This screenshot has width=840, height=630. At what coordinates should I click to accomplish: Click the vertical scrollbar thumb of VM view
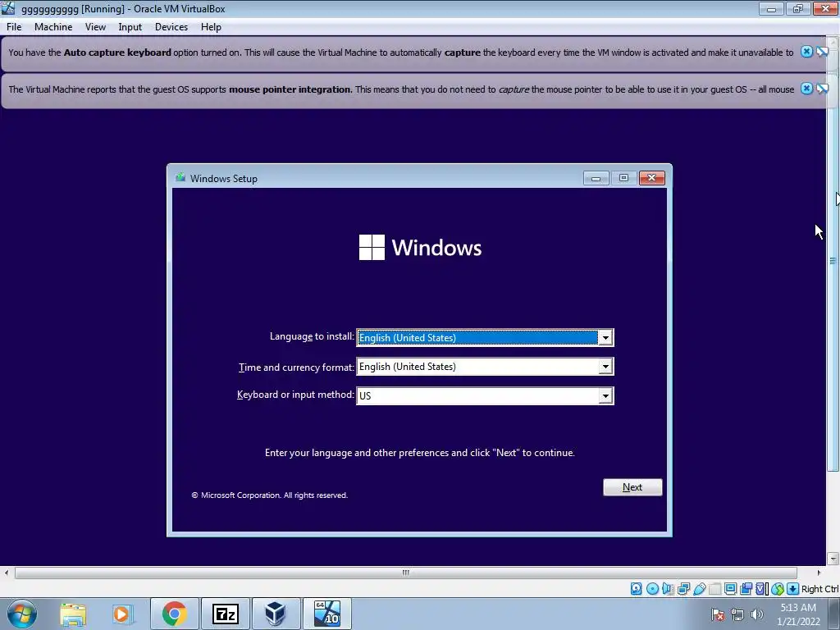click(x=833, y=260)
